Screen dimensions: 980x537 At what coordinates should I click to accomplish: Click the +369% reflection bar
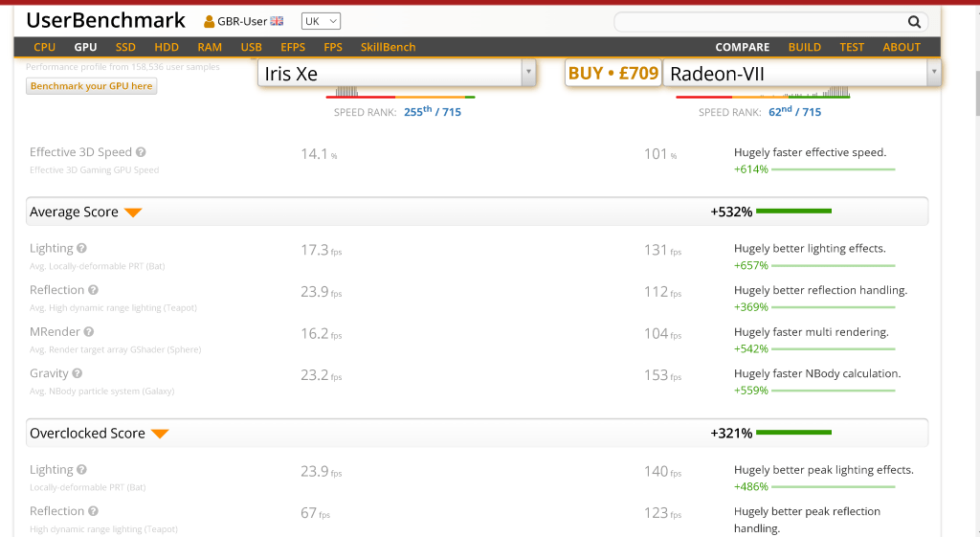tap(834, 307)
